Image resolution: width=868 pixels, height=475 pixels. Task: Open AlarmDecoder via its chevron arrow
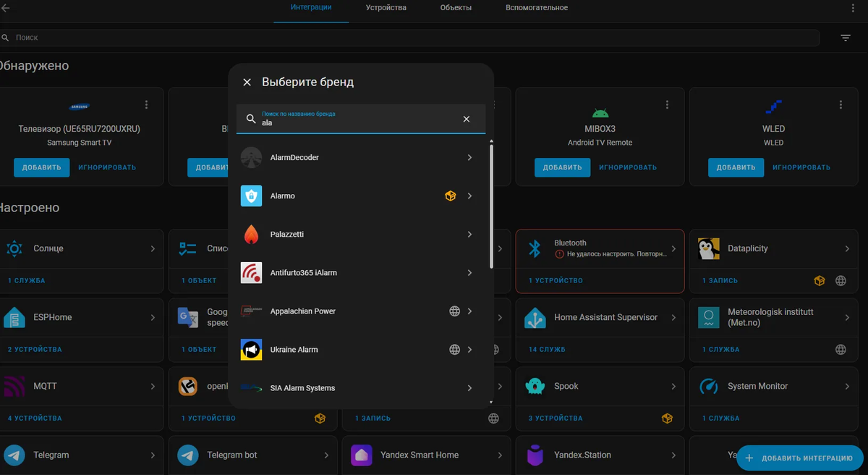[x=469, y=157]
